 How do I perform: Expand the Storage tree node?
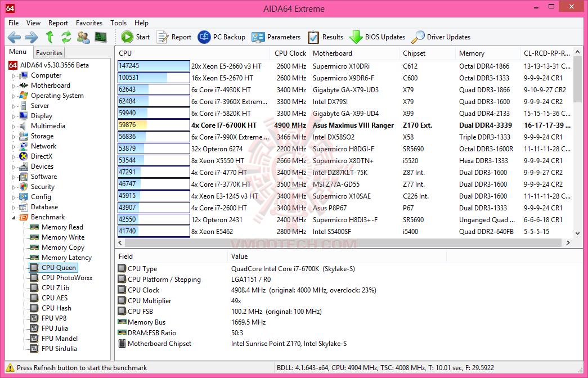click(14, 137)
